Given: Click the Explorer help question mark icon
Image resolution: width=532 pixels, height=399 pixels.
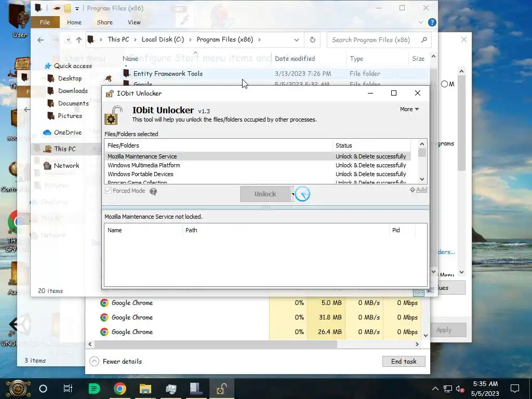Looking at the screenshot, I should click(x=432, y=22).
